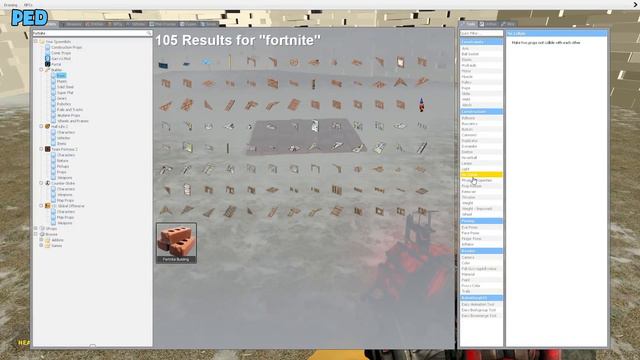Select the Winch tool

[x=481, y=105]
